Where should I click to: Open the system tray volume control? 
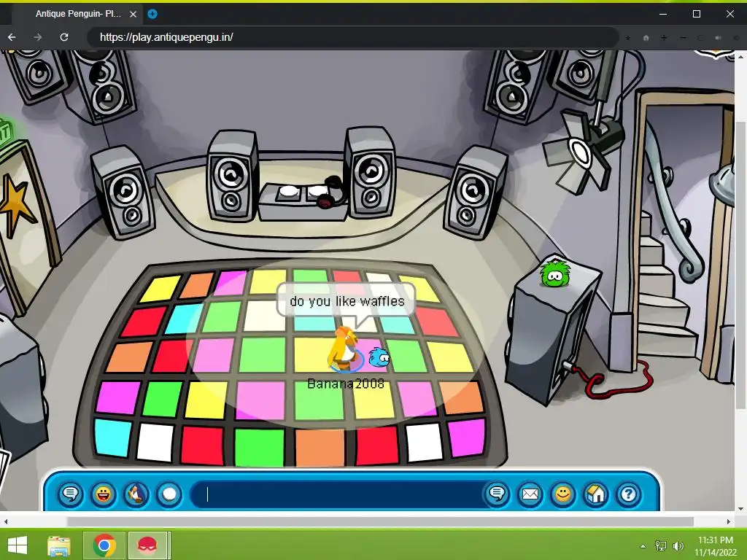678,545
